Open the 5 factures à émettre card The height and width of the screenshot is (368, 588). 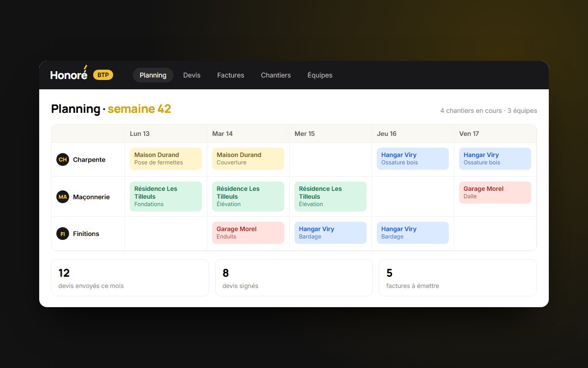tap(458, 278)
